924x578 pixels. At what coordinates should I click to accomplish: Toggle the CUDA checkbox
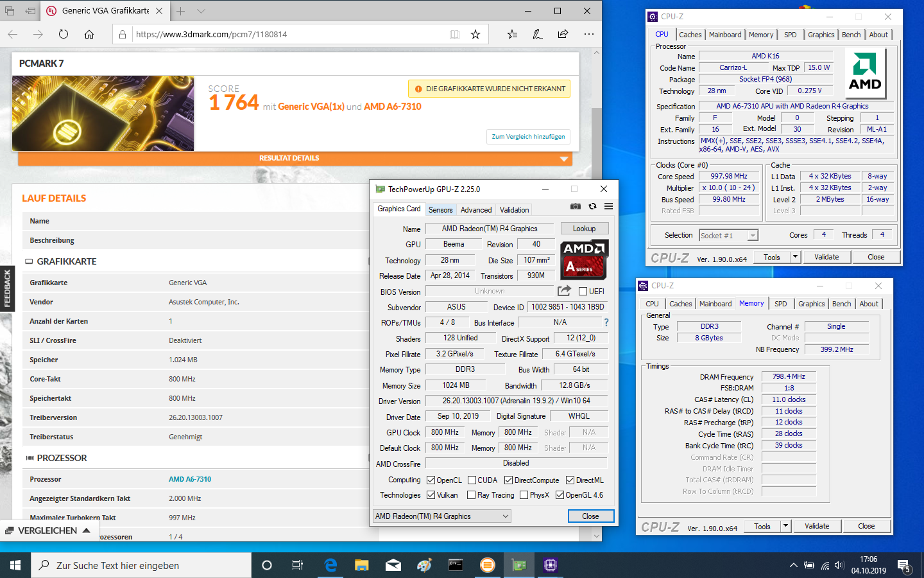(472, 480)
